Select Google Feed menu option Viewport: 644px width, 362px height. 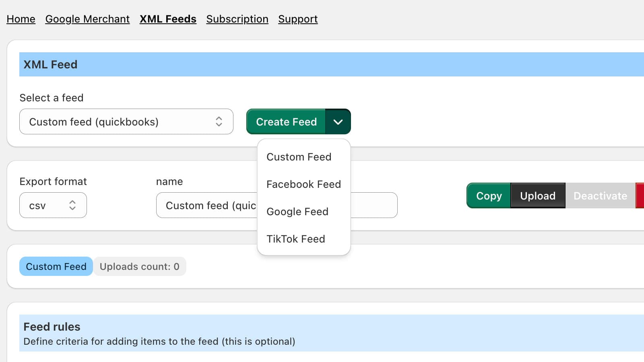point(297,212)
